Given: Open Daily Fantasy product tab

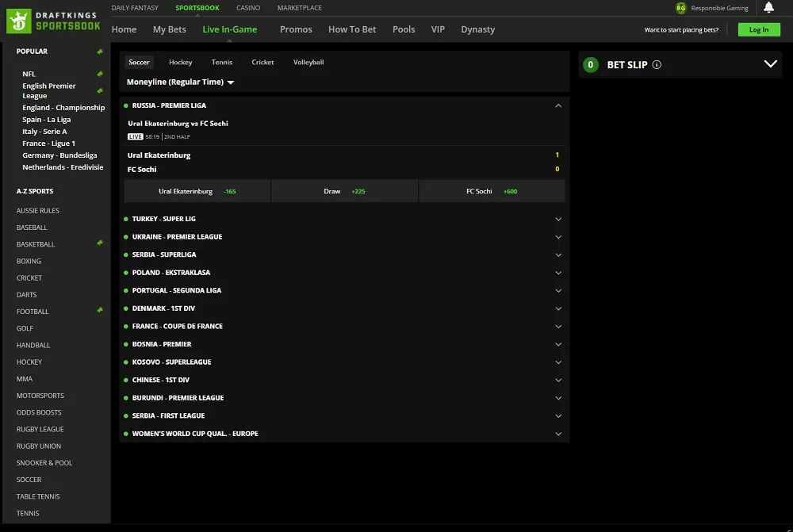Looking at the screenshot, I should coord(135,8).
